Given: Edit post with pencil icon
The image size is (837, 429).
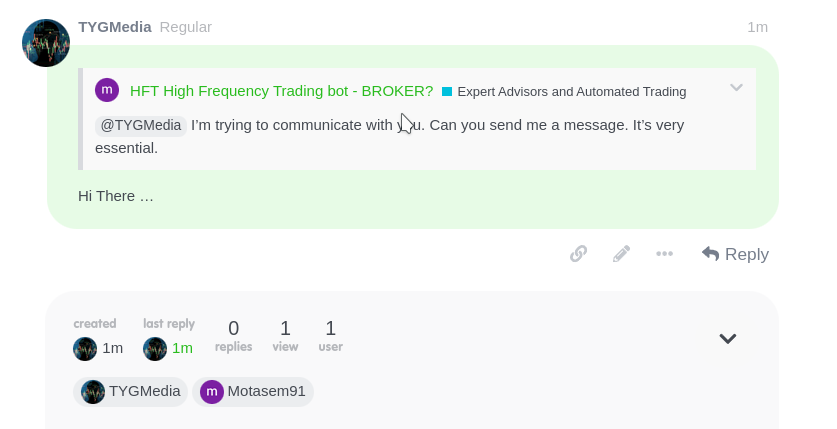Looking at the screenshot, I should tap(621, 254).
